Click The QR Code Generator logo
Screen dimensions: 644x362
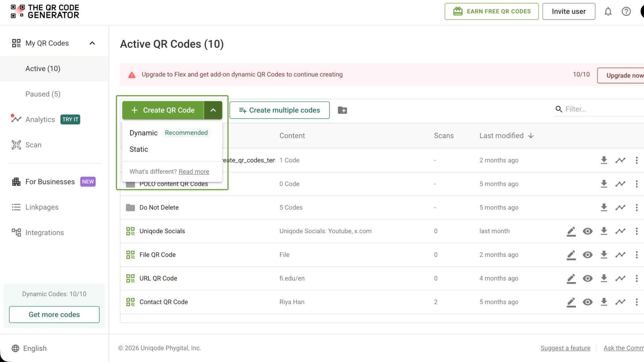click(x=45, y=11)
